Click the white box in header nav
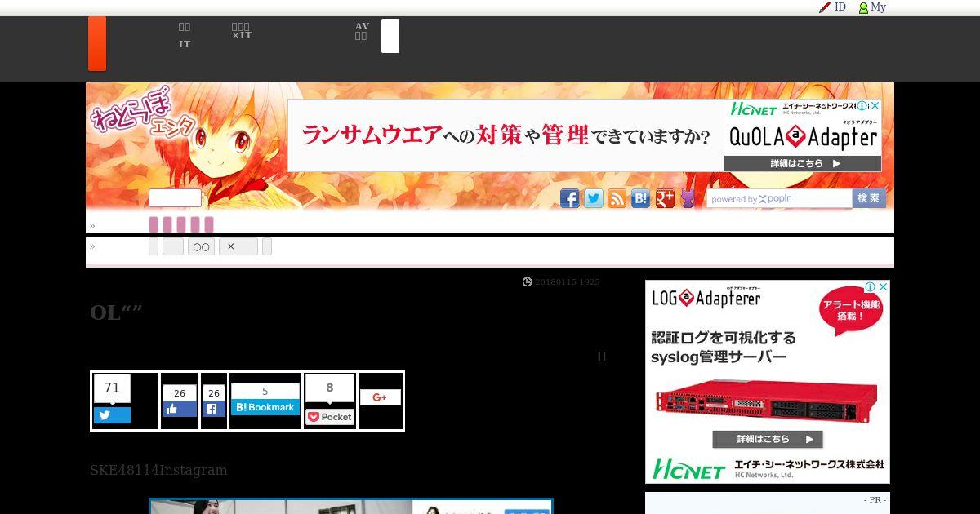This screenshot has height=514, width=980. [390, 36]
